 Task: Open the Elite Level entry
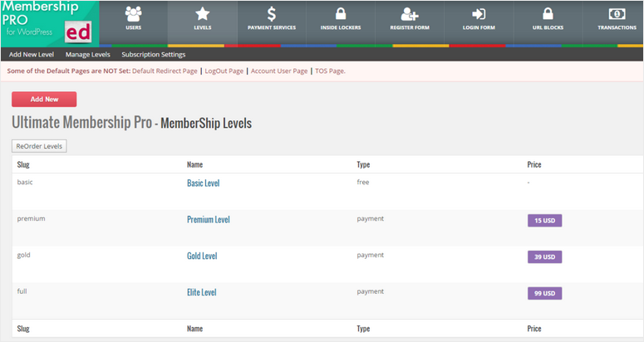201,292
